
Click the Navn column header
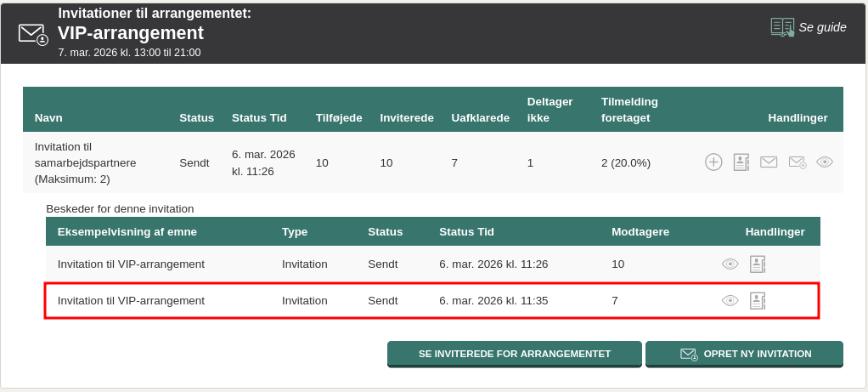48,117
